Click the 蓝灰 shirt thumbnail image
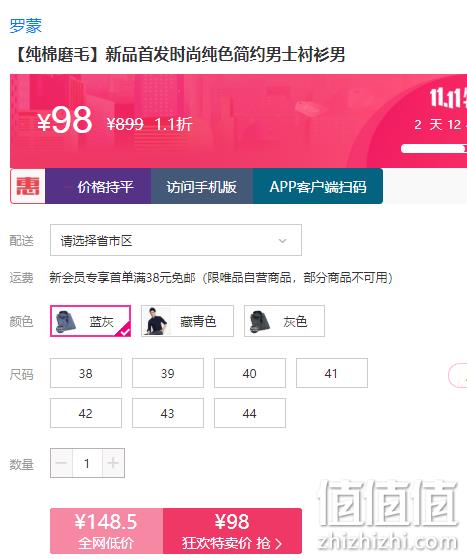The width and height of the screenshot is (467, 559). [66, 321]
